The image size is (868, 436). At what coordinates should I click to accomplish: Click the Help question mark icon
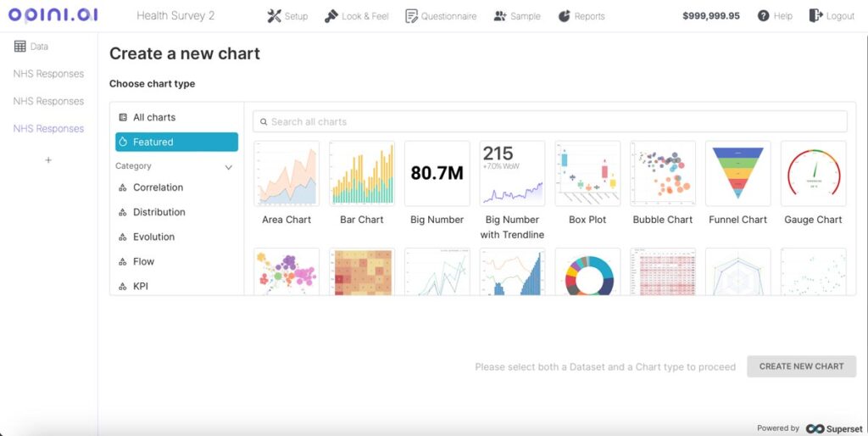[764, 15]
